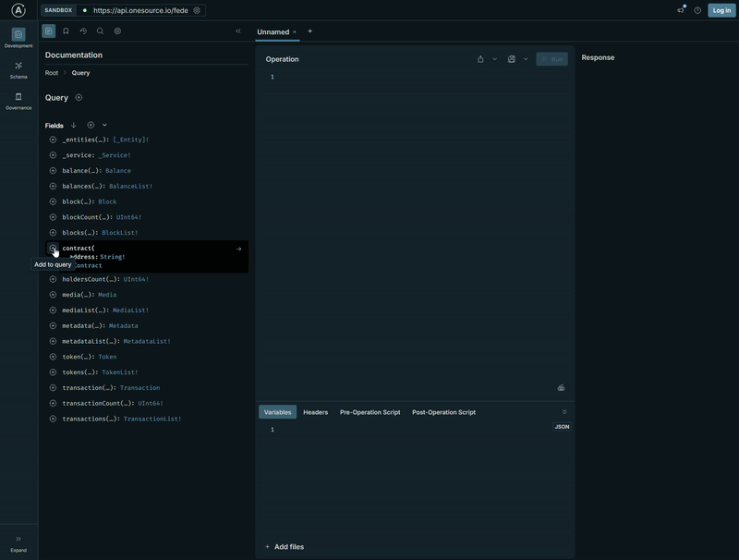
Task: Click the sandbox URL address field
Action: (x=139, y=10)
